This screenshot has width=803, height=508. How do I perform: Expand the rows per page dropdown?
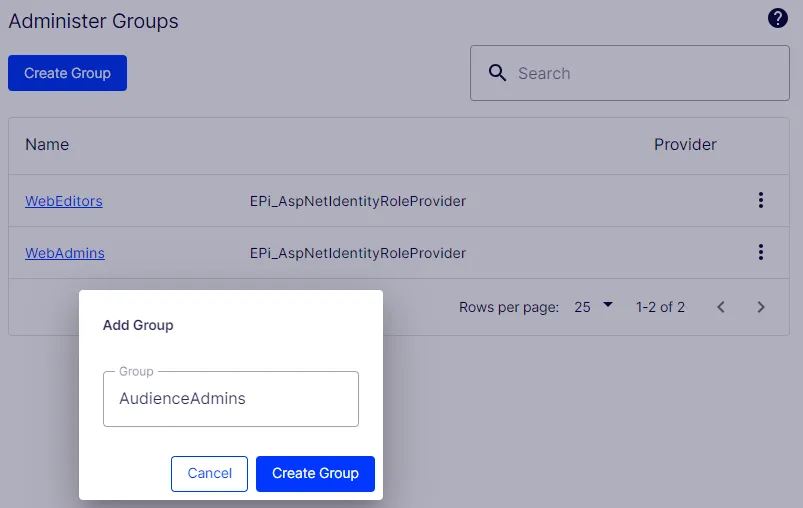point(608,305)
